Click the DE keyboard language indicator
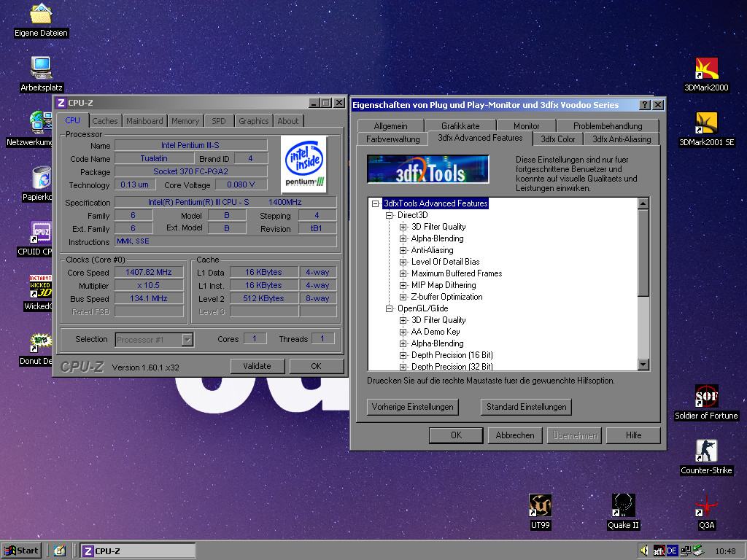 click(672, 551)
